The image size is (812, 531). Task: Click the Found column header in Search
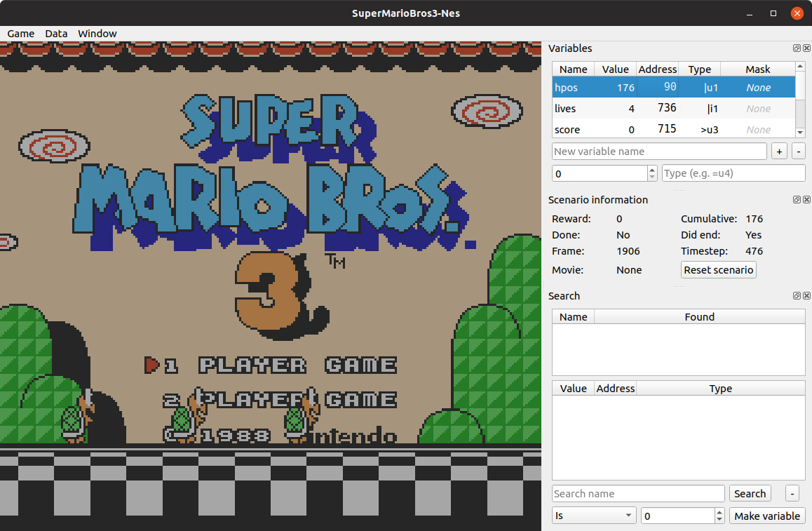pos(699,317)
